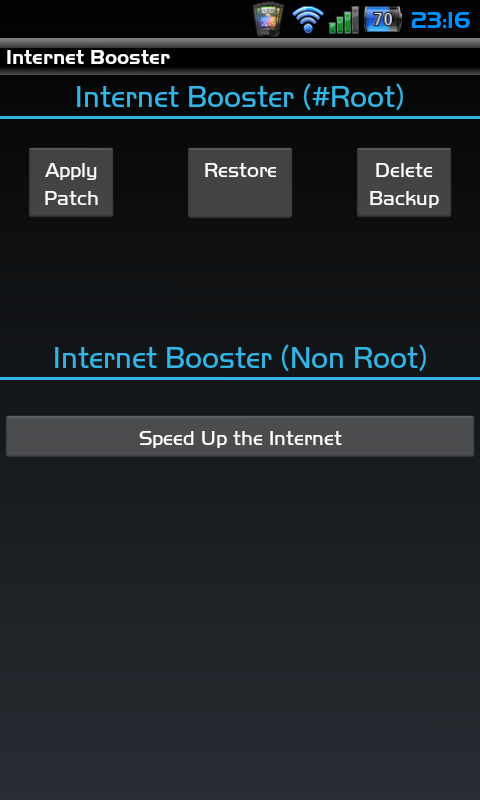Tap the Internet Booster app title bar
Image resolution: width=480 pixels, height=800 pixels.
240,58
